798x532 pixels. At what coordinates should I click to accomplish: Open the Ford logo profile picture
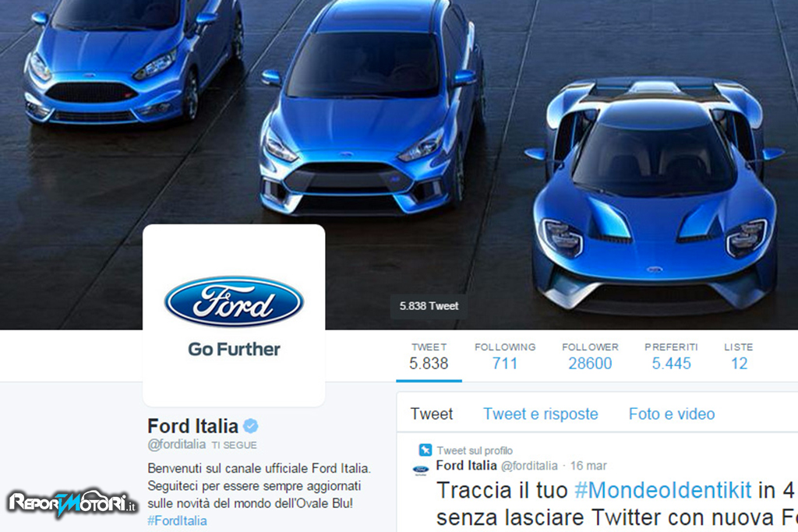click(x=234, y=315)
